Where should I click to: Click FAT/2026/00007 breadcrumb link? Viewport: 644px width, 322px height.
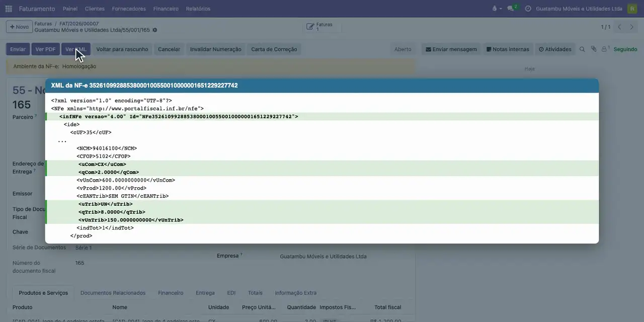coord(79,24)
